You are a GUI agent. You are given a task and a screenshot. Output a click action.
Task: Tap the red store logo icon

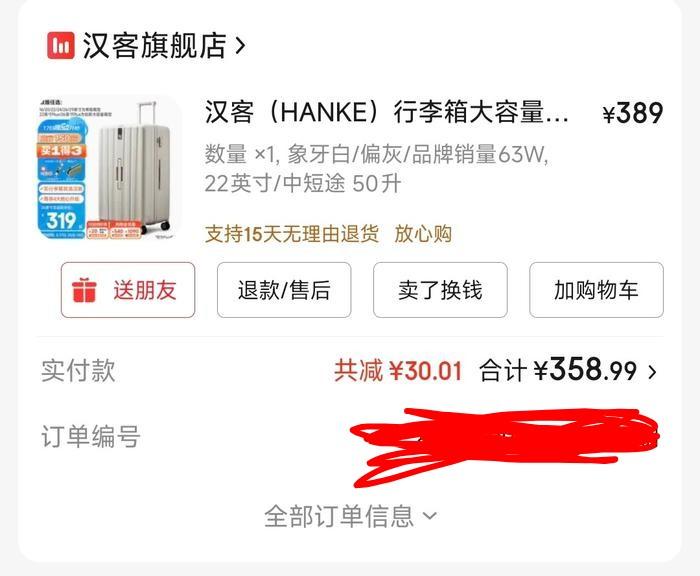[60, 45]
